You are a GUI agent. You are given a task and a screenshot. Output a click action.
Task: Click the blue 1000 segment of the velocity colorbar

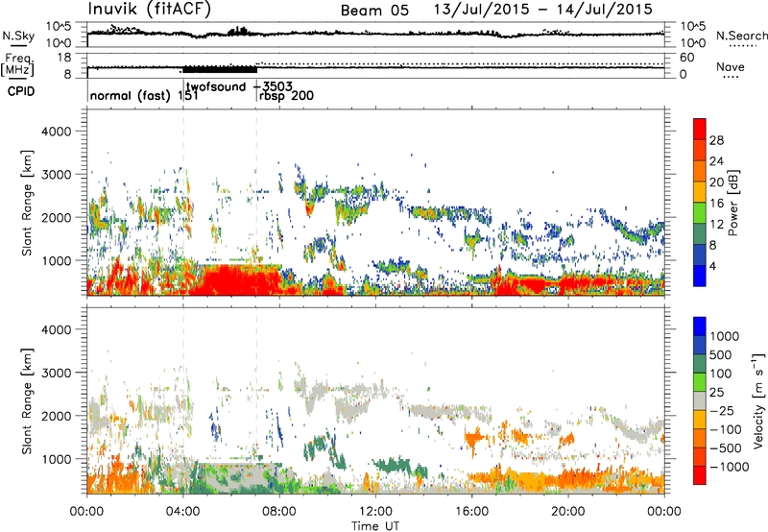(700, 326)
